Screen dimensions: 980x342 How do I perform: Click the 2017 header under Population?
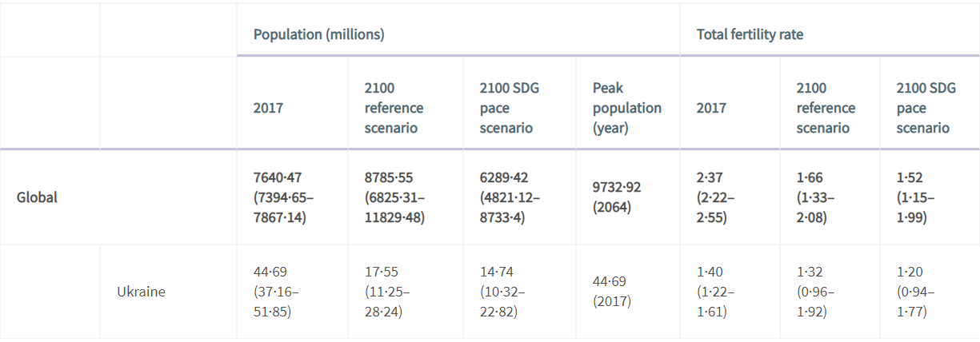(x=267, y=108)
